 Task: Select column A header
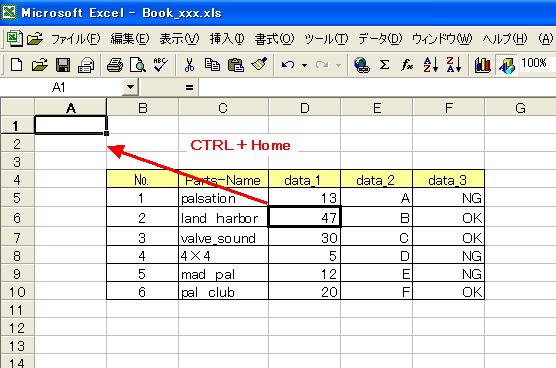click(71, 108)
